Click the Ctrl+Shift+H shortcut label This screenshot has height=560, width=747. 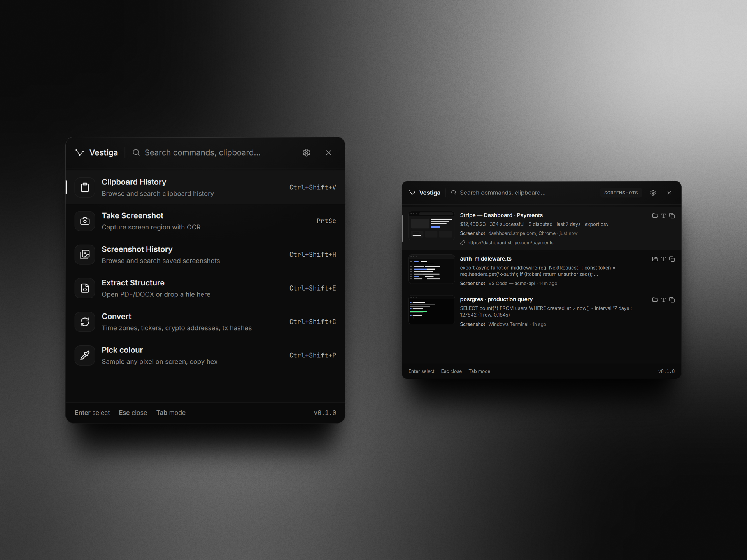coord(312,254)
